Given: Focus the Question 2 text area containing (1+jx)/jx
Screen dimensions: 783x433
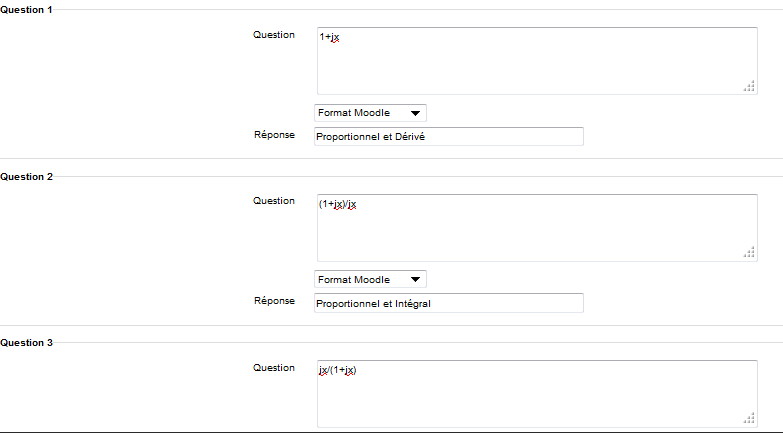Looking at the screenshot, I should click(x=537, y=228).
